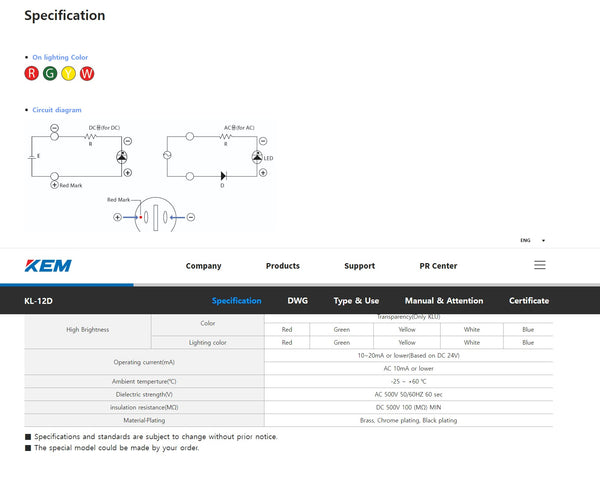This screenshot has width=600, height=491.
Task: Open the Products menu
Action: click(282, 266)
